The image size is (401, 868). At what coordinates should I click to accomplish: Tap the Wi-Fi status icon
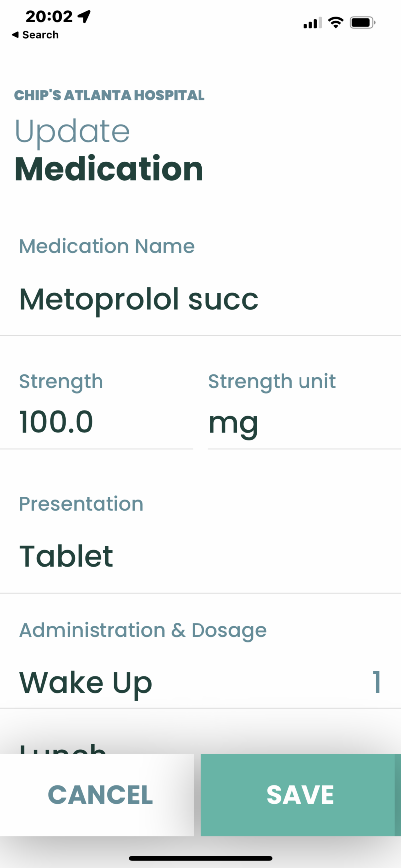click(336, 22)
